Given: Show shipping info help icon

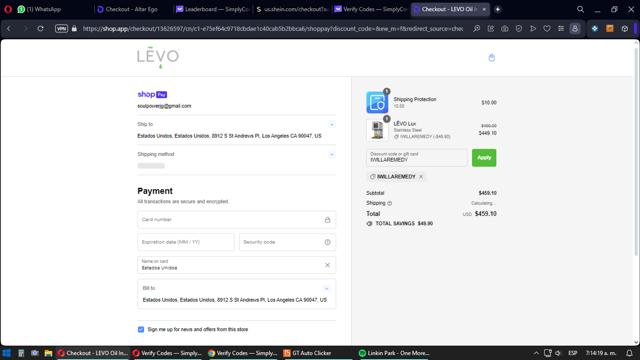Looking at the screenshot, I should coord(390,203).
